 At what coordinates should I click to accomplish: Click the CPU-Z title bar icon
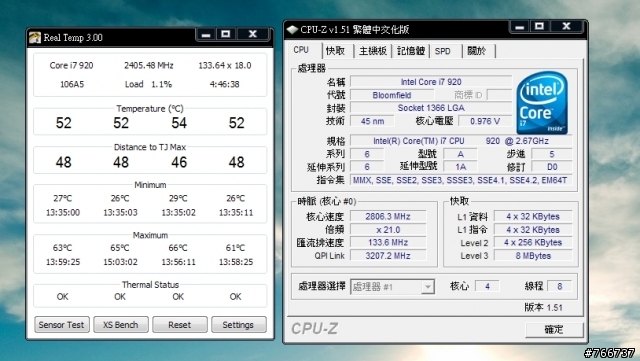pyautogui.click(x=292, y=29)
